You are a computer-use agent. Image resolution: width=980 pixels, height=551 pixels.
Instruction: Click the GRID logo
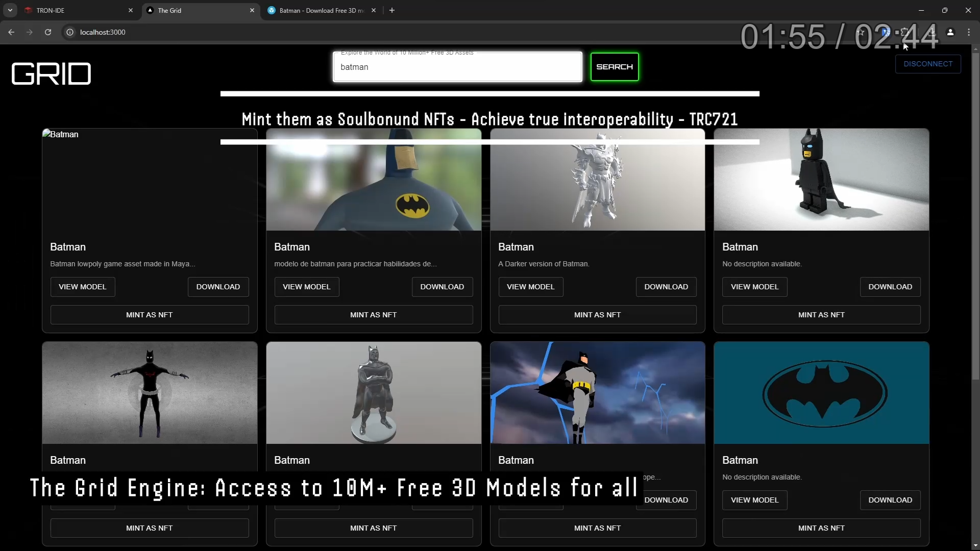click(51, 73)
